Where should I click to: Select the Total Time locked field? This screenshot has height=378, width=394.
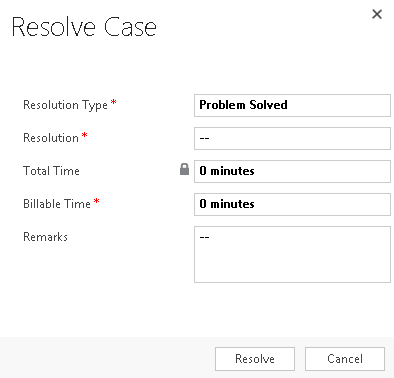point(292,171)
